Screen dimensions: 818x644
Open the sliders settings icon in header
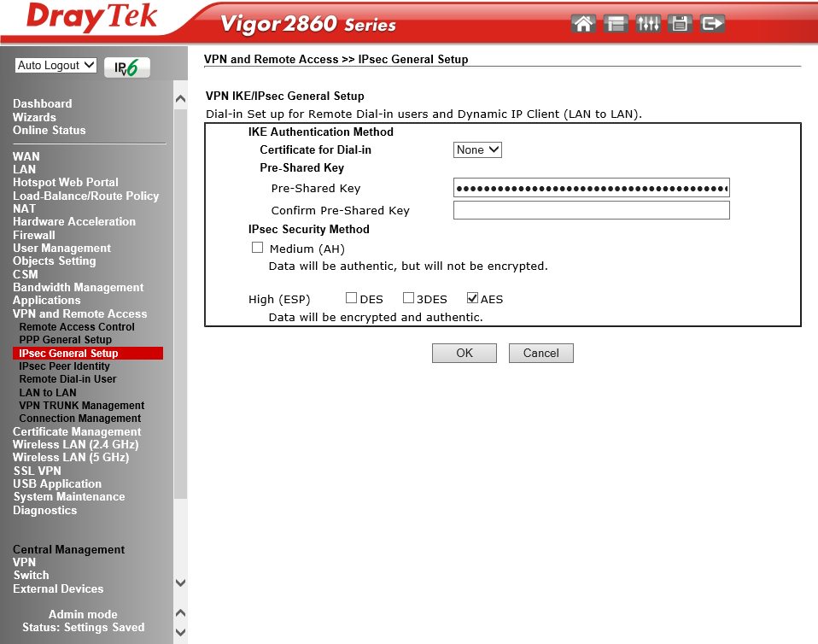(648, 23)
